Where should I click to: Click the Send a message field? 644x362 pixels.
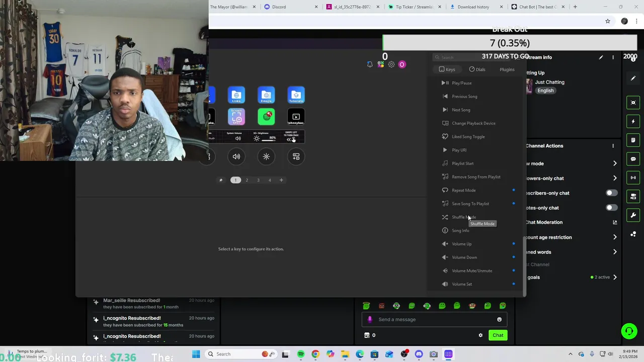[434, 319]
